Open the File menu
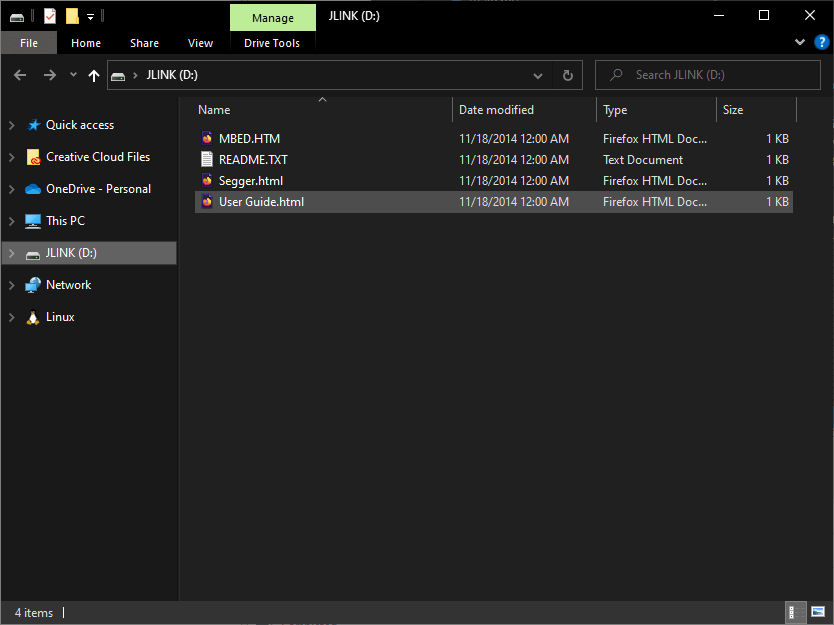Screen dimensions: 834x625 point(29,43)
